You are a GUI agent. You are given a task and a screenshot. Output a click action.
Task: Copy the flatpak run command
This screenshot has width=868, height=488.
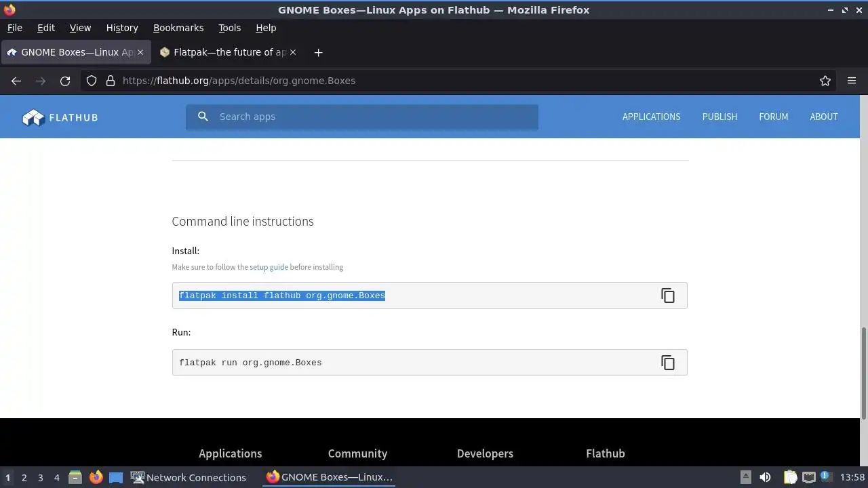(x=668, y=363)
